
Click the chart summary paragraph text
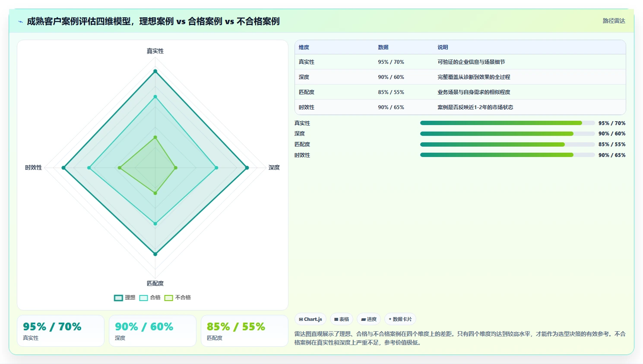click(460, 338)
